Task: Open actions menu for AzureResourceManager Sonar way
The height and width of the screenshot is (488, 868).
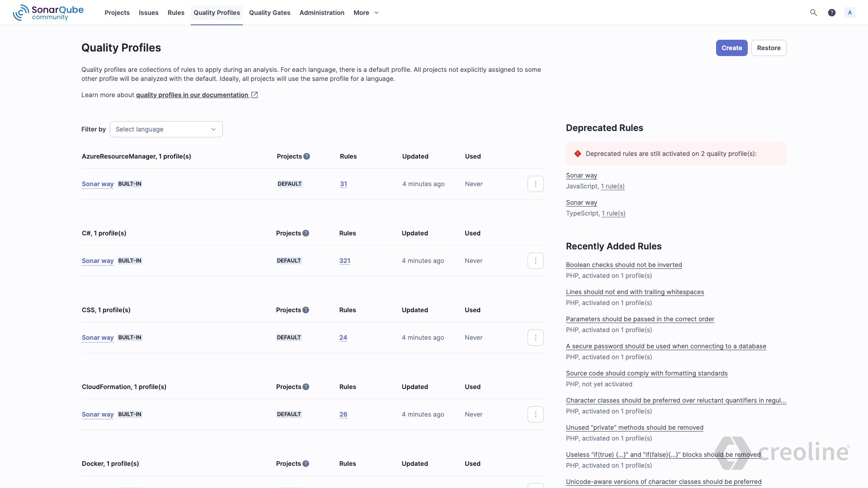Action: pos(535,184)
